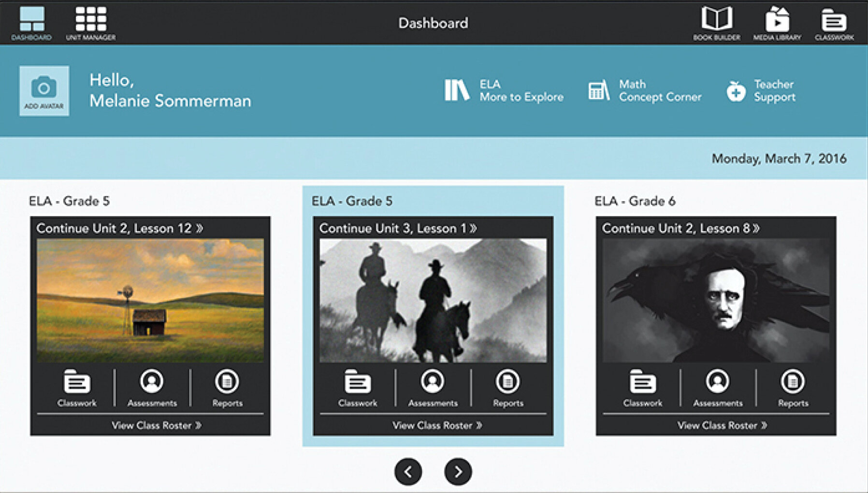View Class Roster for Unit 2, Lesson 12 card

[x=157, y=425]
